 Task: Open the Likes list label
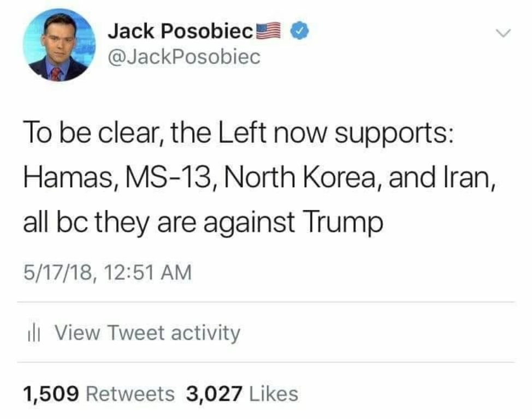(x=274, y=394)
